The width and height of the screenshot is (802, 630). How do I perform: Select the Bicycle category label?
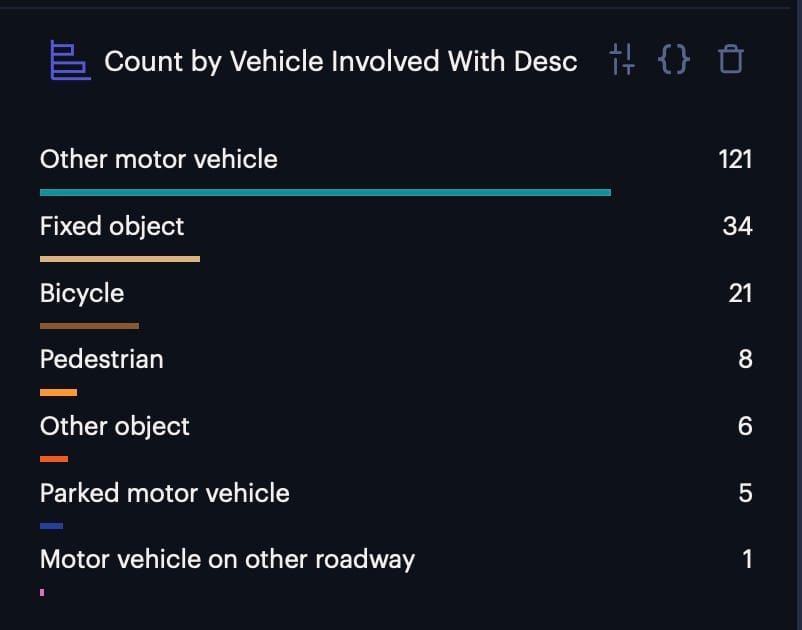82,293
